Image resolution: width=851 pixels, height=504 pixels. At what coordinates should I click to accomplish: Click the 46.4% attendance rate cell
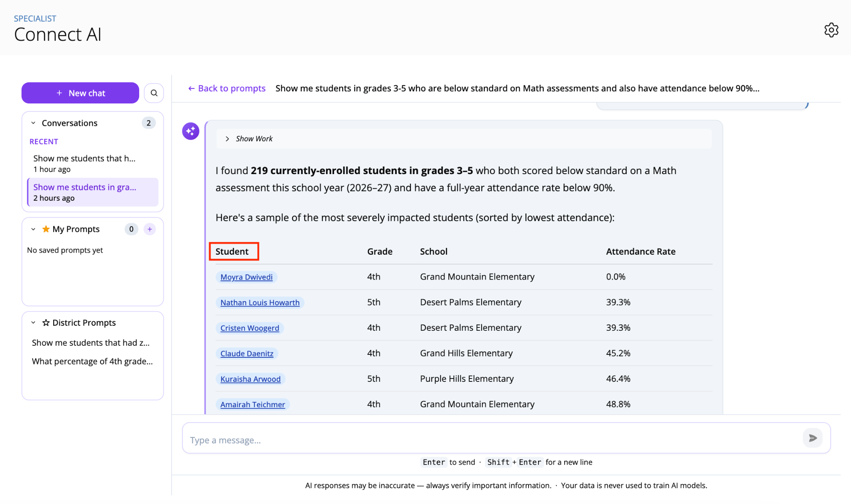(x=618, y=379)
